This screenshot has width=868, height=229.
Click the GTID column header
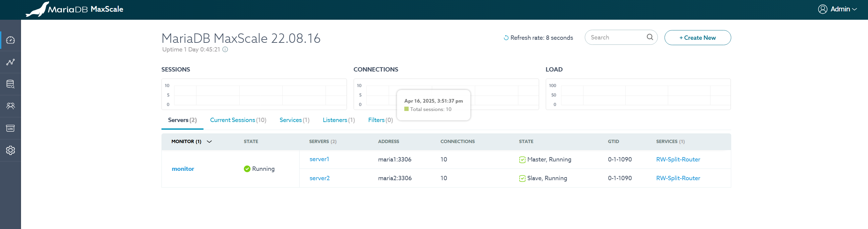pyautogui.click(x=613, y=141)
